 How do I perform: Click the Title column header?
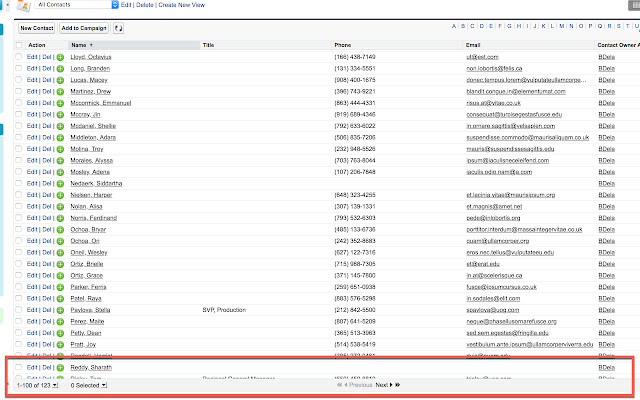208,45
